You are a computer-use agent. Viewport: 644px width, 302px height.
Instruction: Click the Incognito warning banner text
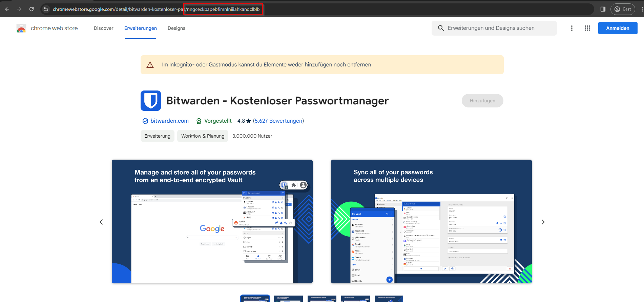[266, 65]
